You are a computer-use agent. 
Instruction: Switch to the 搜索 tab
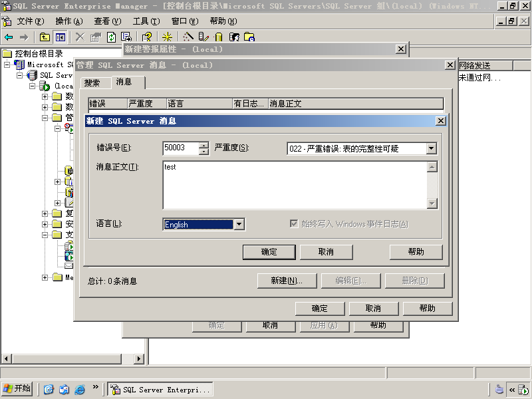click(x=95, y=83)
